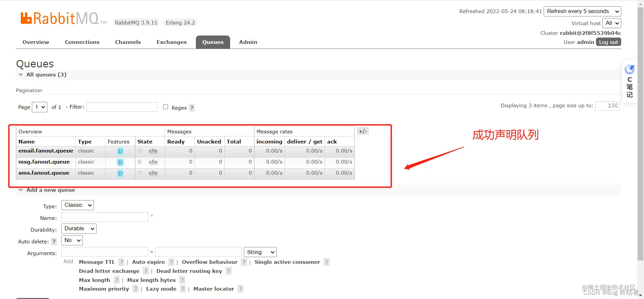The width and height of the screenshot is (644, 299).
Task: Click the new queue Name field
Action: click(x=105, y=217)
